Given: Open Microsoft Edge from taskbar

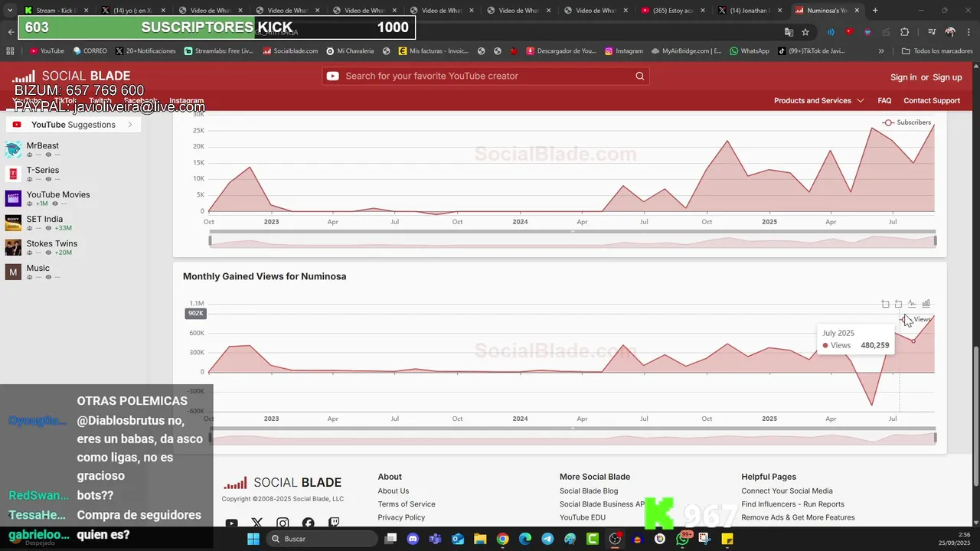Looking at the screenshot, I should point(525,539).
